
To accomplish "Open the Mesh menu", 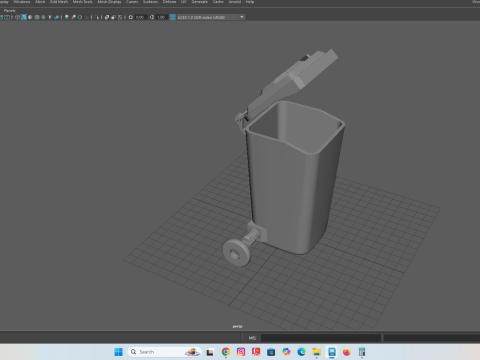I will 40,2.
